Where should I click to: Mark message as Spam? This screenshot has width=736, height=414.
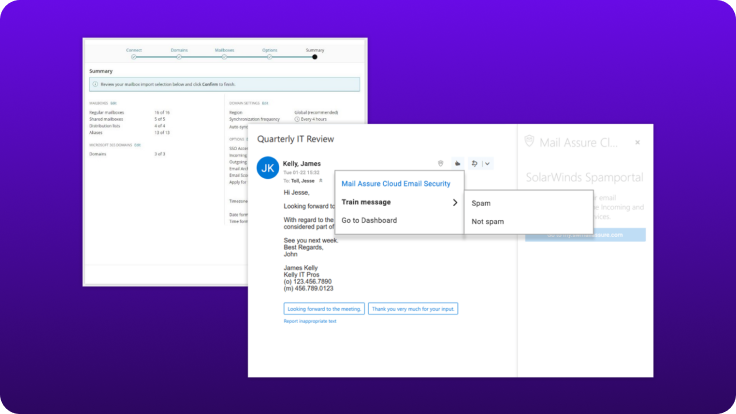coord(481,203)
